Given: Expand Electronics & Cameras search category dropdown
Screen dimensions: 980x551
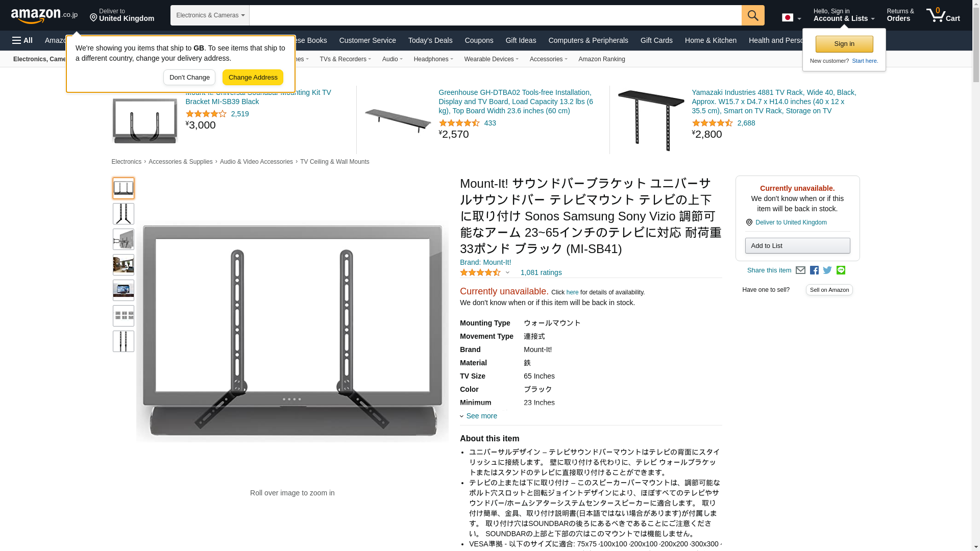Looking at the screenshot, I should 210,15.
